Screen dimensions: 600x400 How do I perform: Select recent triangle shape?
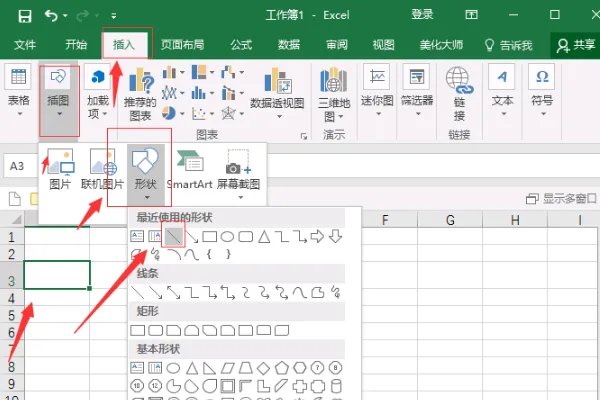coord(264,237)
